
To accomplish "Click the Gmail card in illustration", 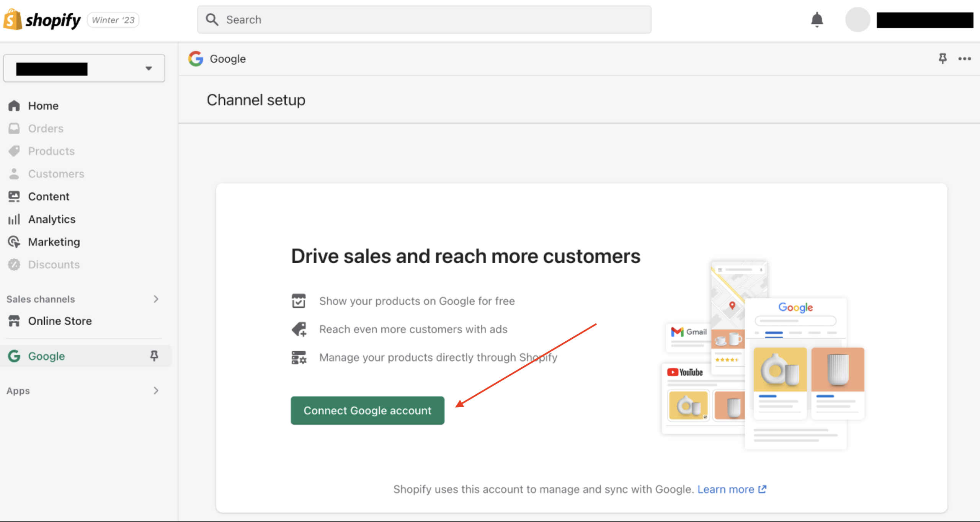I will [x=688, y=337].
